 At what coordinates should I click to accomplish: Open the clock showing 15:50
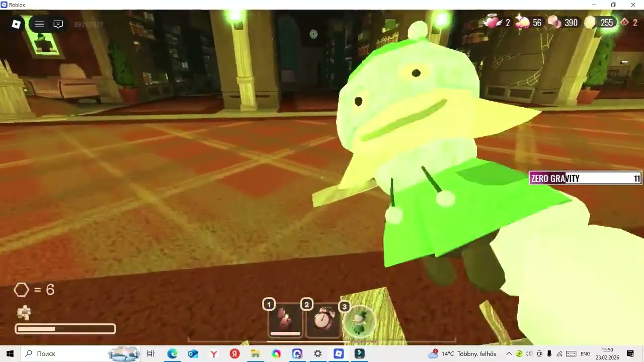coord(607,353)
